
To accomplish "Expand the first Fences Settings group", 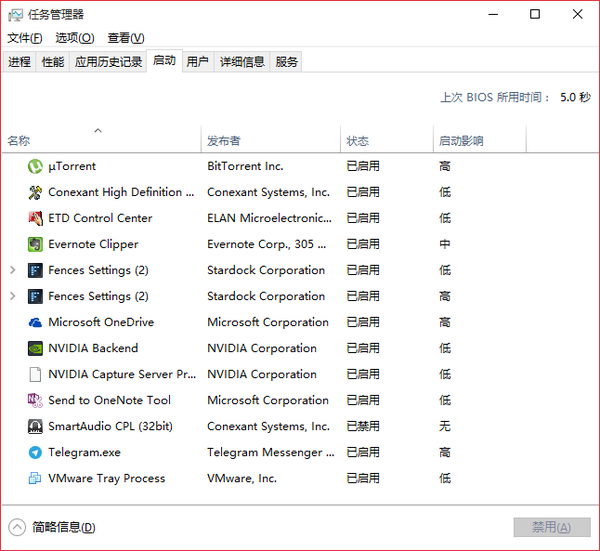I will pos(13,270).
